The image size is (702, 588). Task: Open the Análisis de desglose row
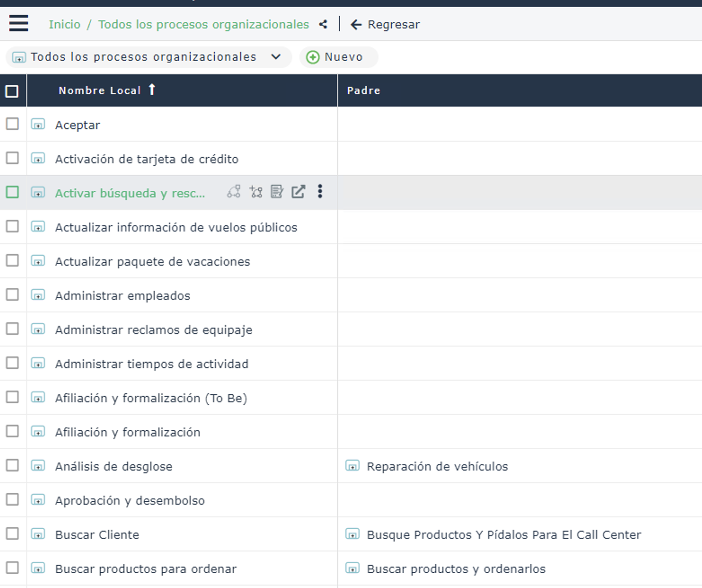[114, 467]
